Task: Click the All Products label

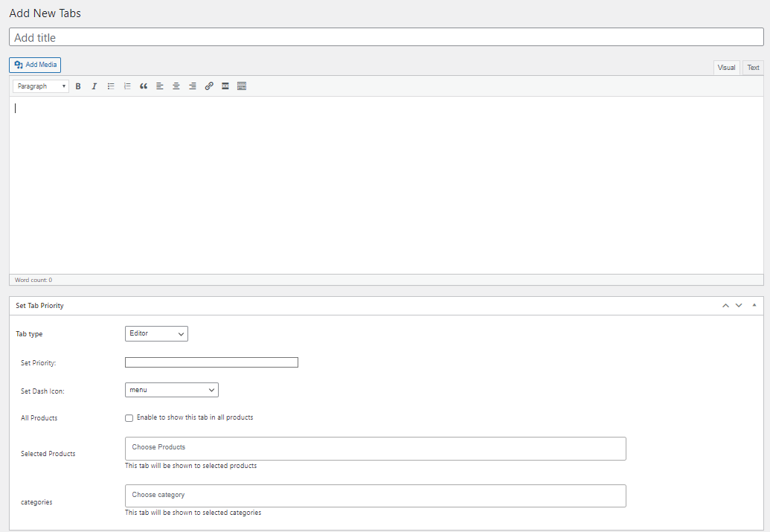Action: [39, 418]
